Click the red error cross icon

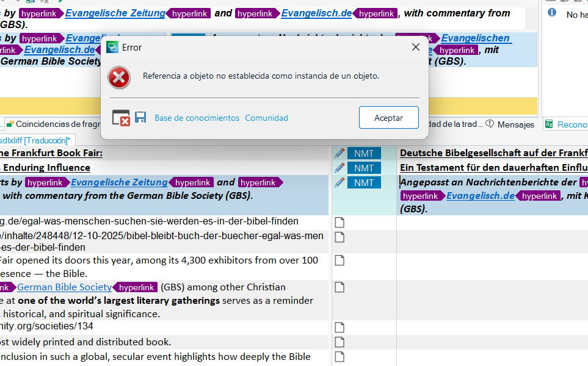[x=119, y=77]
